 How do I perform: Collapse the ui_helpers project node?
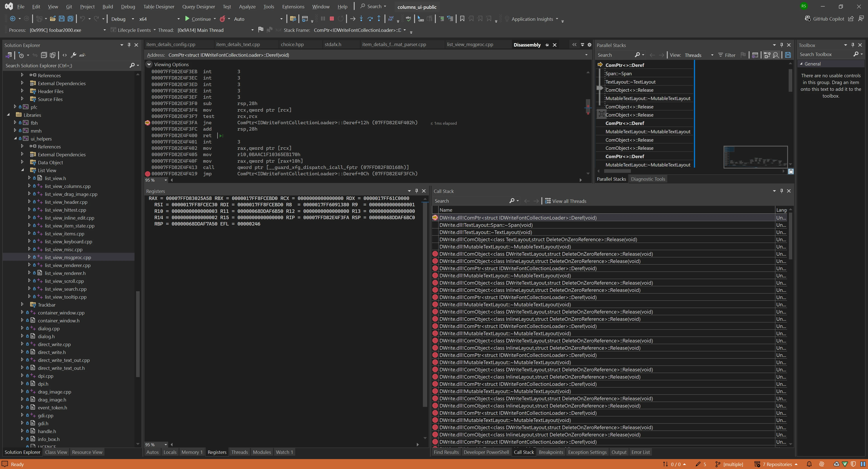click(16, 138)
